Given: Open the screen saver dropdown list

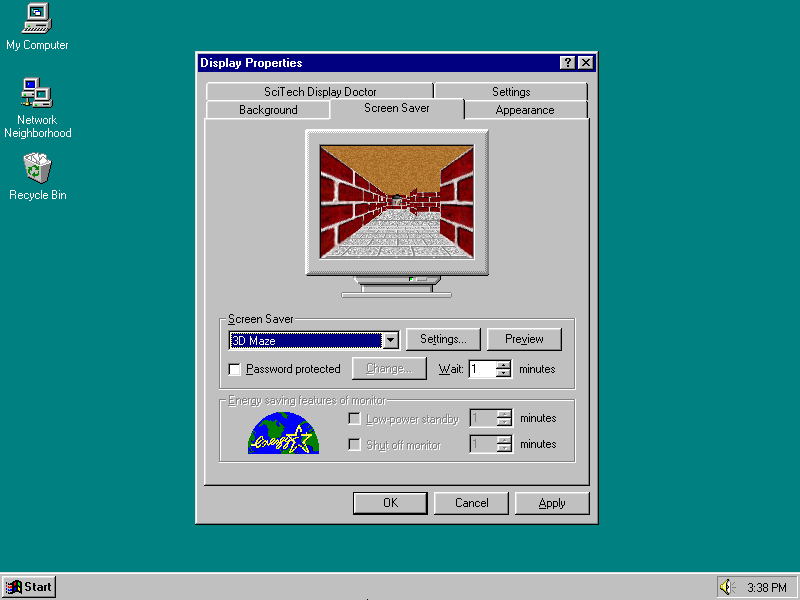Looking at the screenshot, I should 391,340.
